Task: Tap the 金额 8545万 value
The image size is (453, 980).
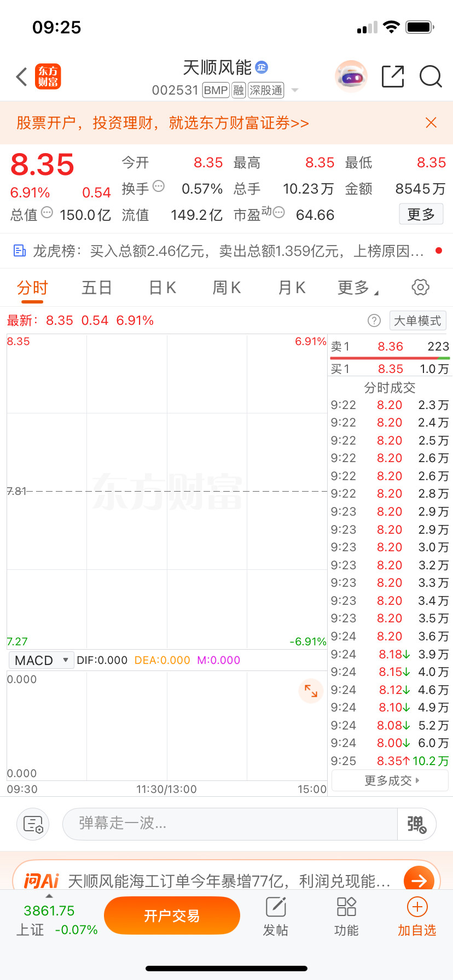Action: point(420,189)
